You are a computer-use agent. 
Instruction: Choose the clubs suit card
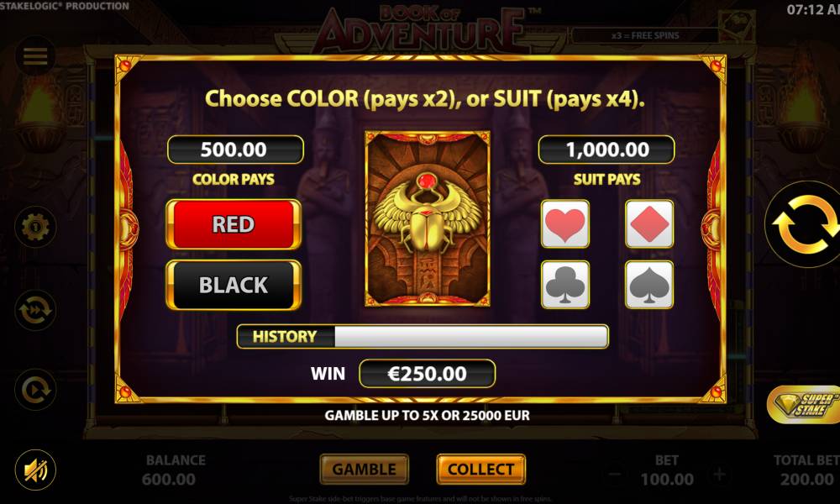pos(565,285)
